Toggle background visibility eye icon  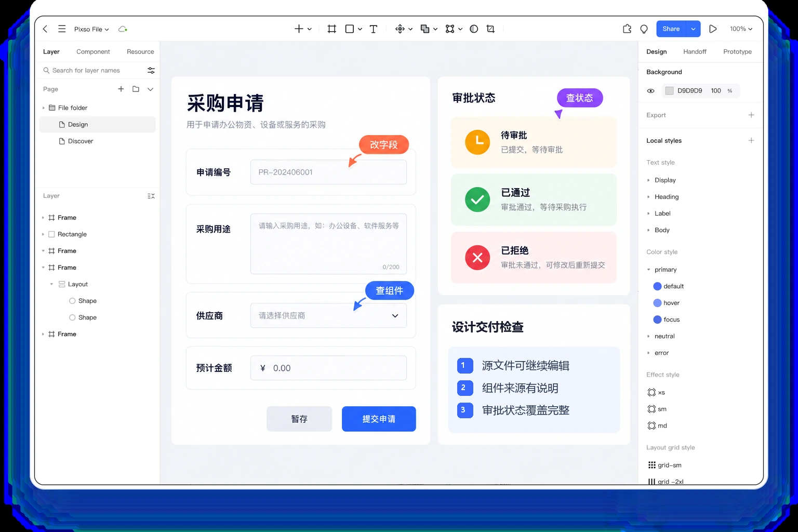pyautogui.click(x=650, y=91)
